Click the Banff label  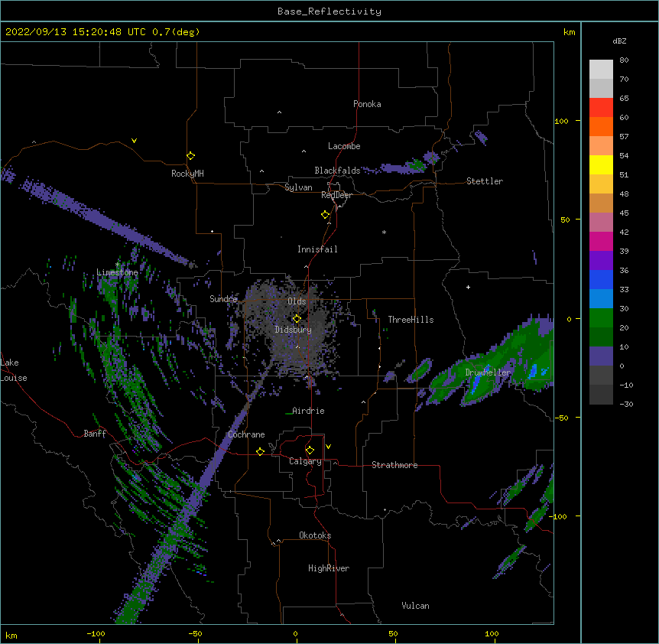[95, 434]
